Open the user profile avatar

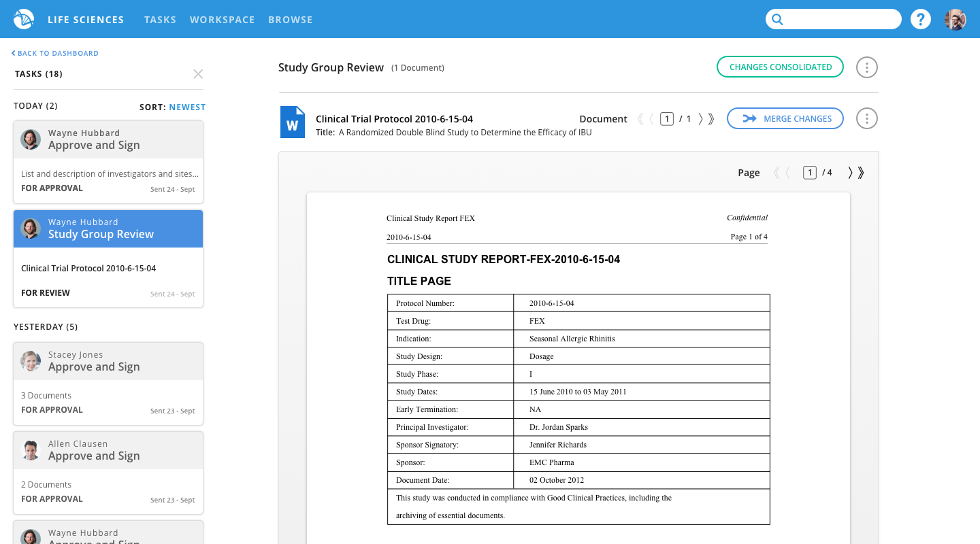[955, 19]
